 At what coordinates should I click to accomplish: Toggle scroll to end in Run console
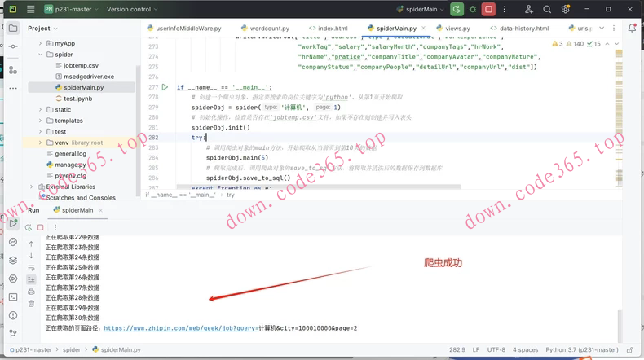32,279
